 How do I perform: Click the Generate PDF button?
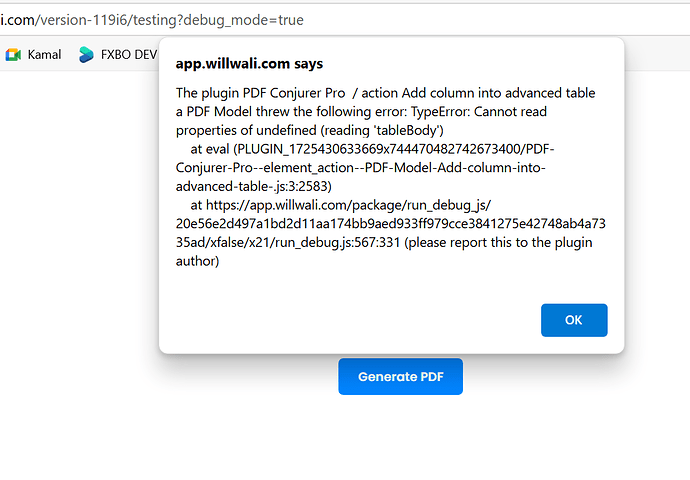400,377
